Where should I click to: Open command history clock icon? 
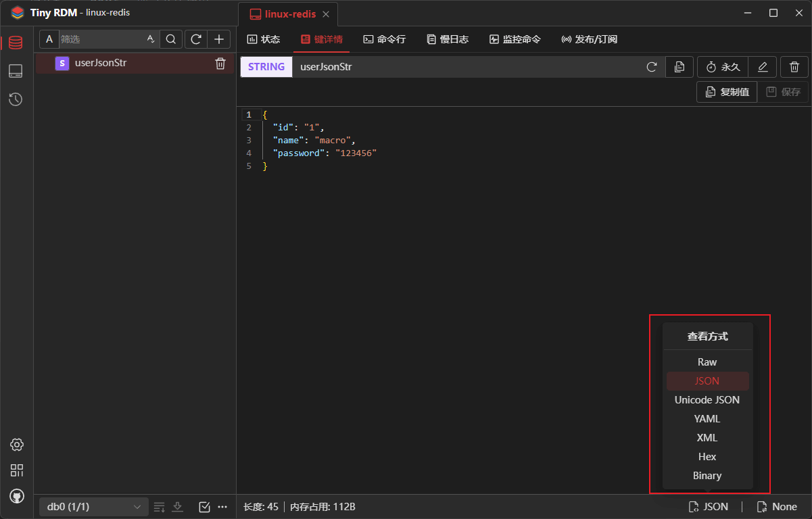point(16,99)
